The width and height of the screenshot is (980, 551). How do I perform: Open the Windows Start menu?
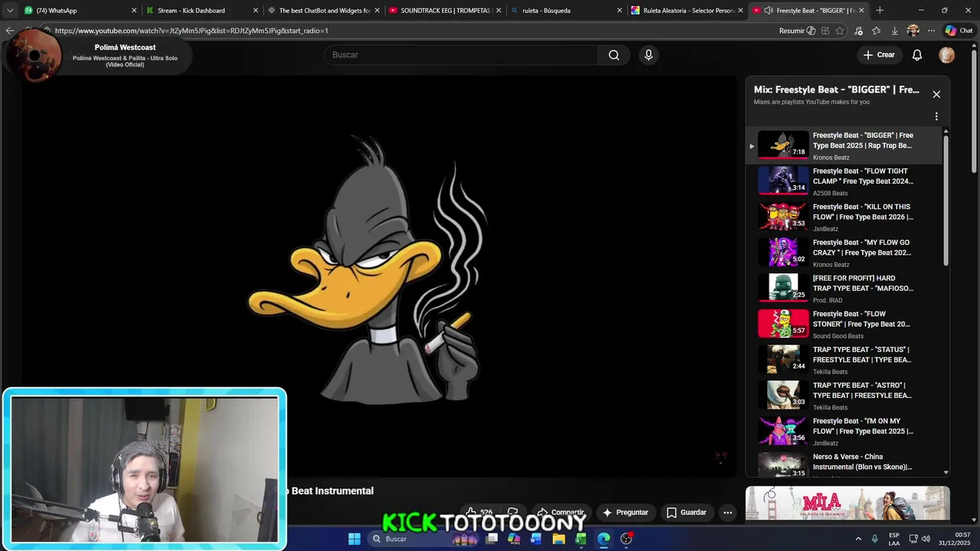click(354, 539)
